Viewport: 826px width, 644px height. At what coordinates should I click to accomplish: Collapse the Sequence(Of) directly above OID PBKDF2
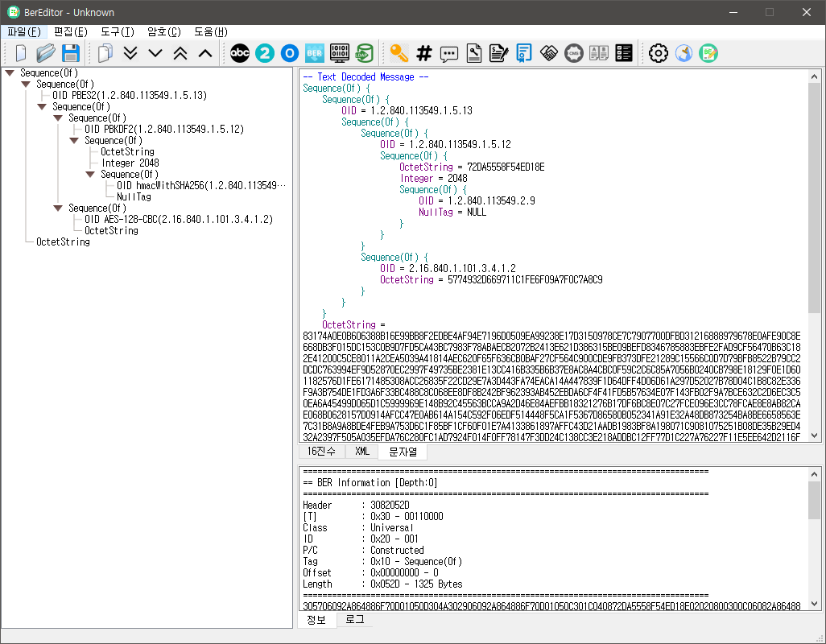click(x=58, y=118)
